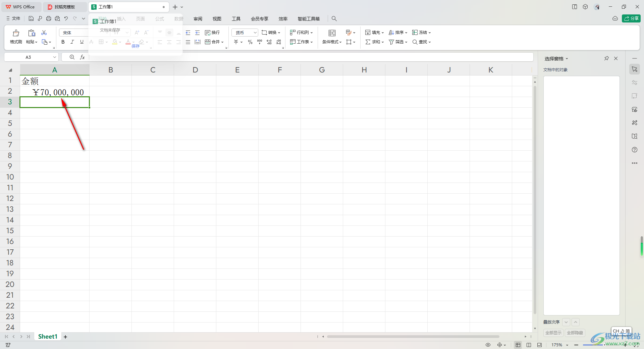Image resolution: width=644 pixels, height=349 pixels.
Task: Switch to Normal view in status bar
Action: [x=518, y=345]
